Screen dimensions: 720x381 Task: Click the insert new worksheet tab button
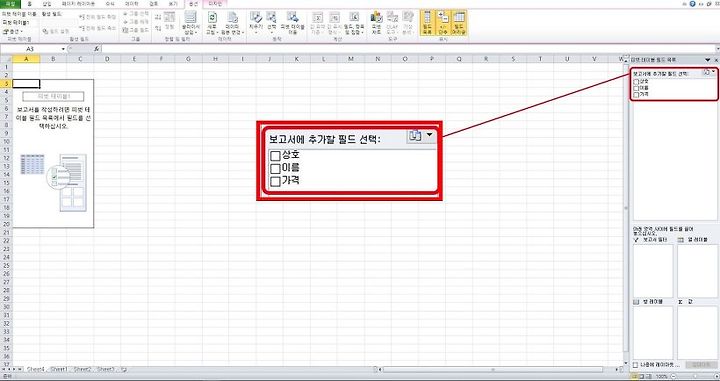tap(124, 369)
